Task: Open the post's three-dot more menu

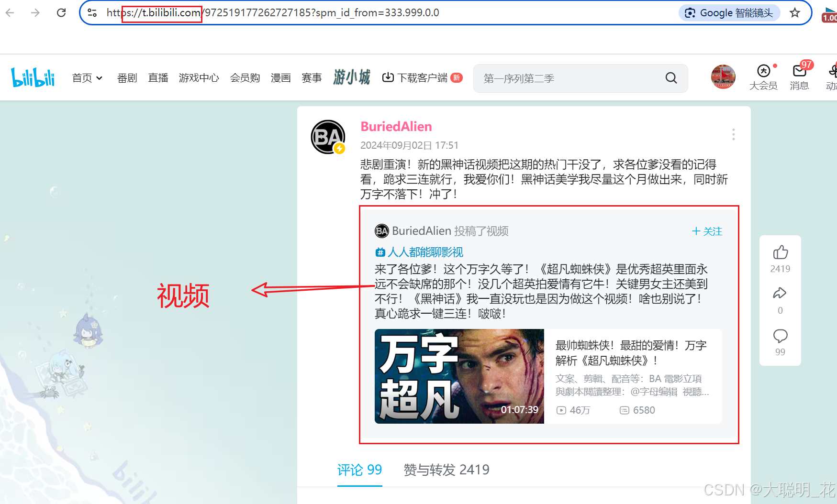Action: pyautogui.click(x=733, y=134)
